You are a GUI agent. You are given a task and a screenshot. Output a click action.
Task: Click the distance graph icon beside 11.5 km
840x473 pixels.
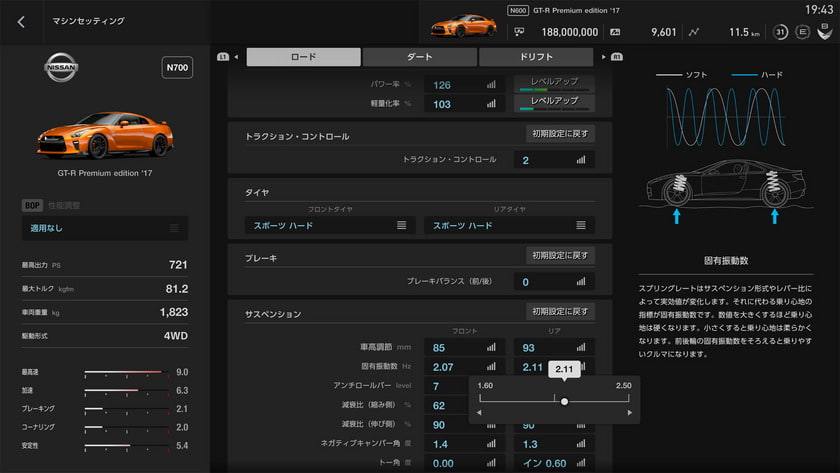694,32
